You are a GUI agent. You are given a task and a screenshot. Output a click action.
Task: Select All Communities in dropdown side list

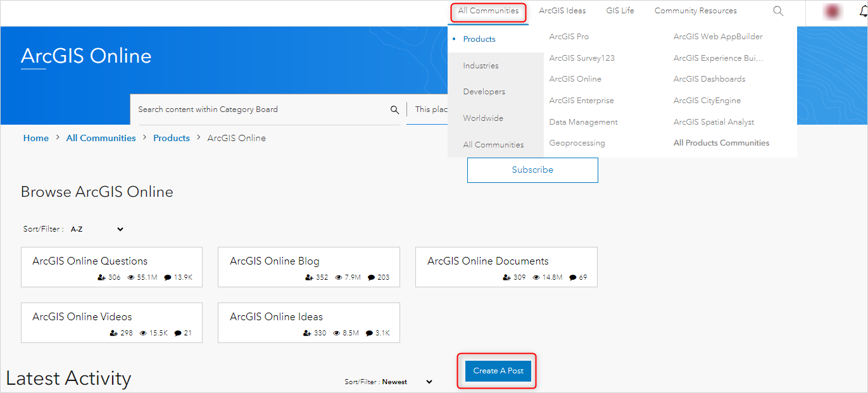(493, 145)
